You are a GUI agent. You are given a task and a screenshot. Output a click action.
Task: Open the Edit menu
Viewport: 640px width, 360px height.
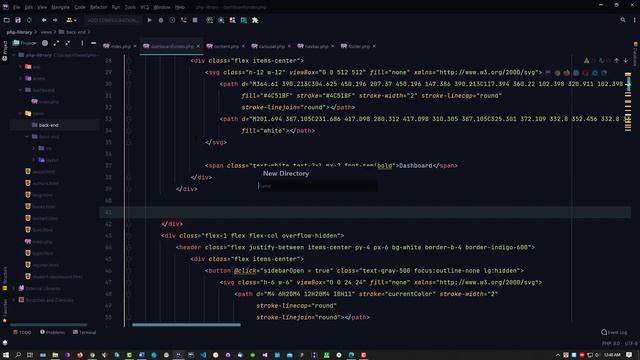pos(29,7)
